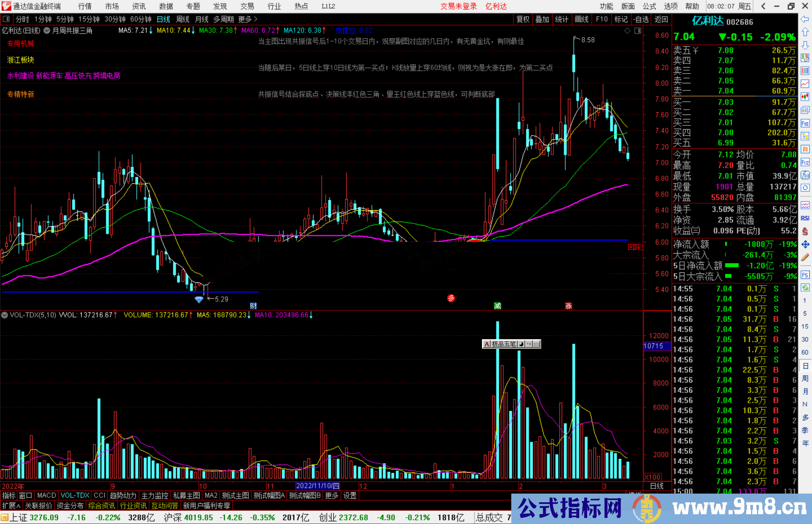812x524 pixels.
Task: Click the RSI indicator sidebar icon
Action: coord(805,218)
